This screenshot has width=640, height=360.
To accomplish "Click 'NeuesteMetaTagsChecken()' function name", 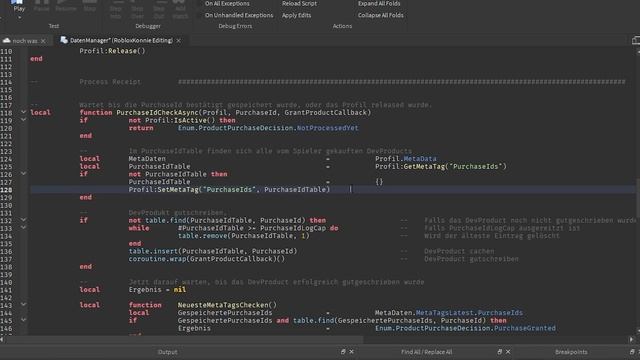I will tap(227, 305).
